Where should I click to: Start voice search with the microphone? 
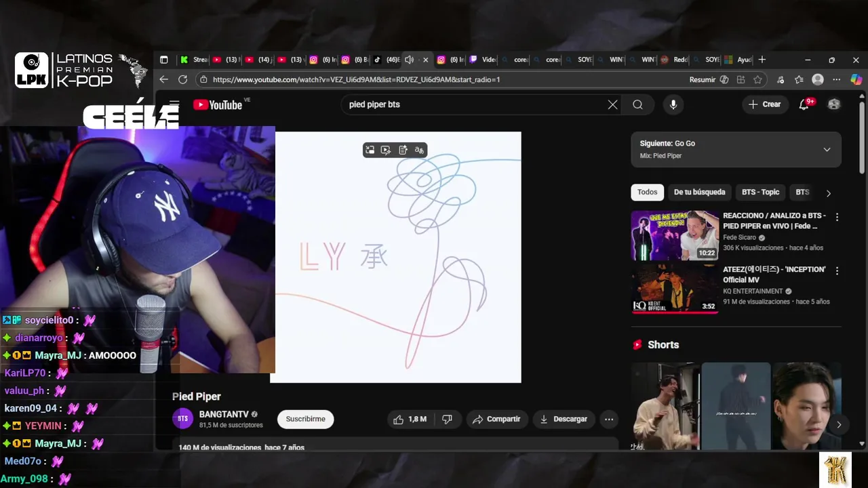coord(673,104)
